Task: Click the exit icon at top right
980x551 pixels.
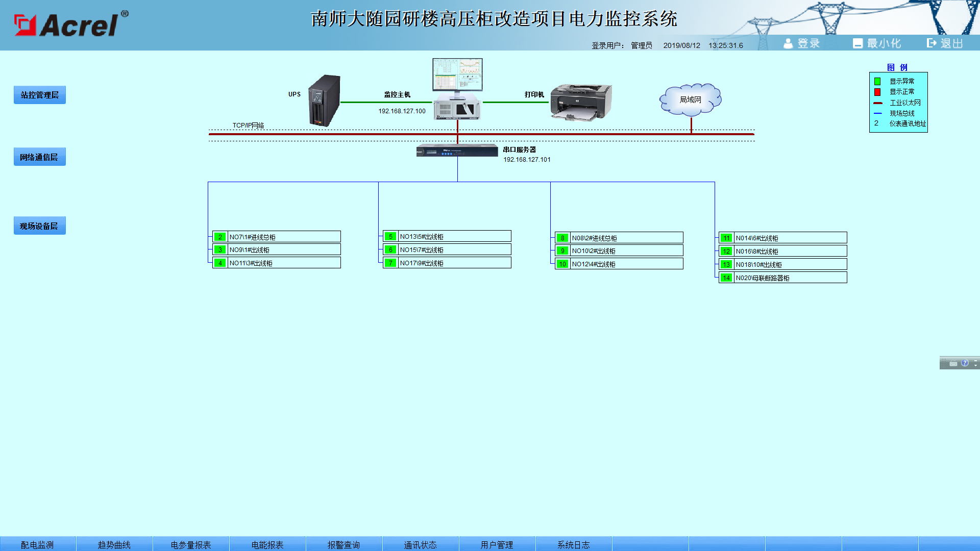Action: click(x=932, y=43)
